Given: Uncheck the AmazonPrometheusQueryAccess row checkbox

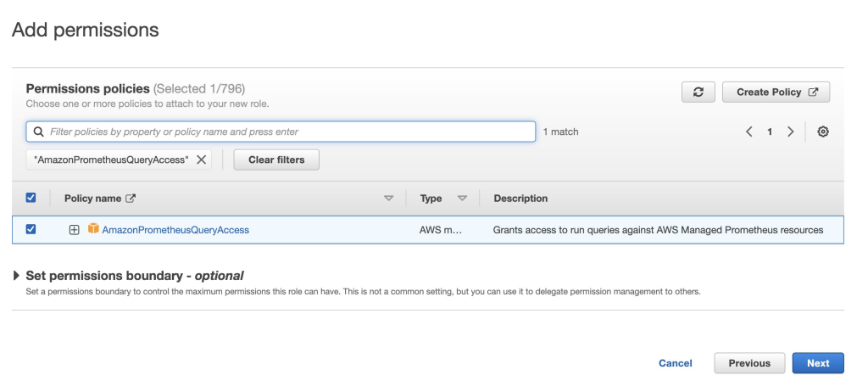Looking at the screenshot, I should (31, 229).
